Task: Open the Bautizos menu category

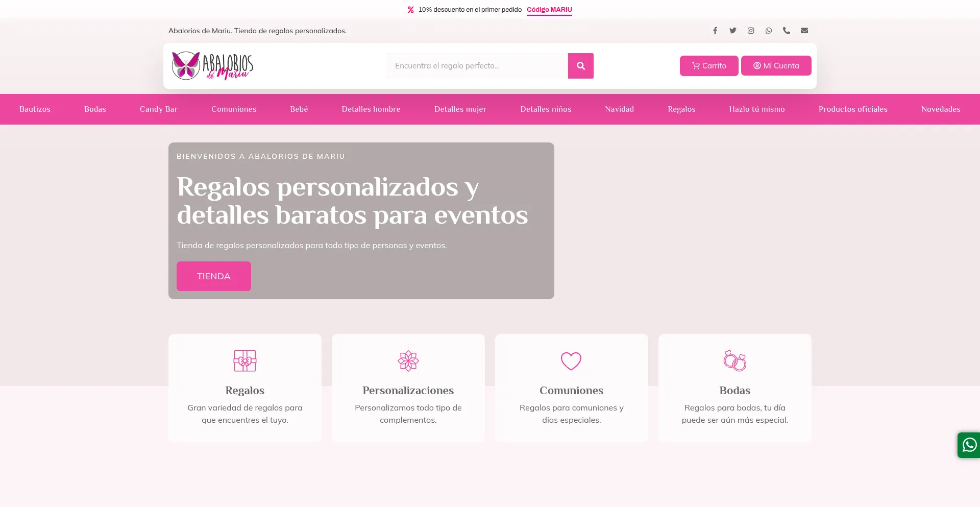Action: pyautogui.click(x=35, y=109)
